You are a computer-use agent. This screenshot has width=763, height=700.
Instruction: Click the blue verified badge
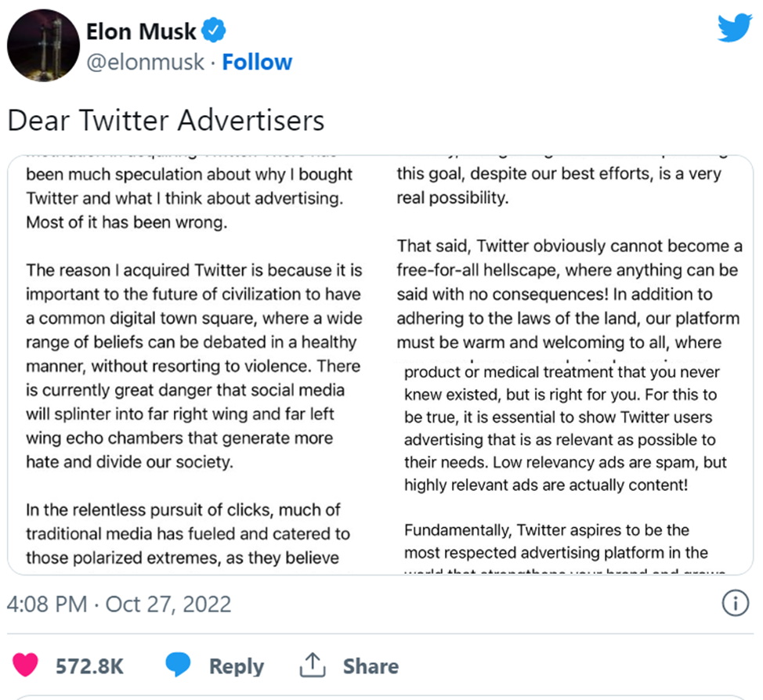pyautogui.click(x=214, y=32)
